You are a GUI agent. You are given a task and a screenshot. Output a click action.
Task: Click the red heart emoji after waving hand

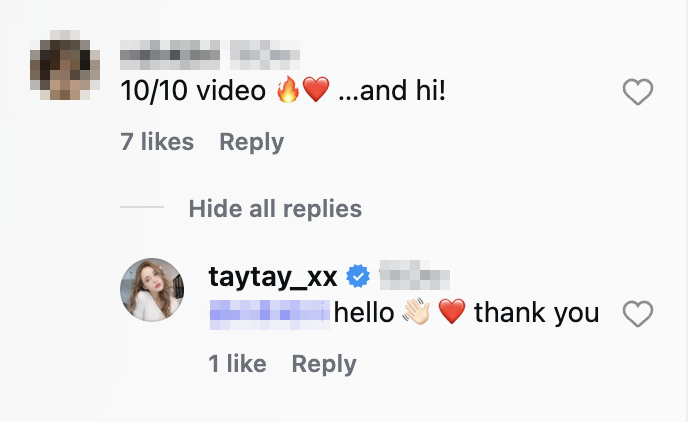[x=452, y=311]
